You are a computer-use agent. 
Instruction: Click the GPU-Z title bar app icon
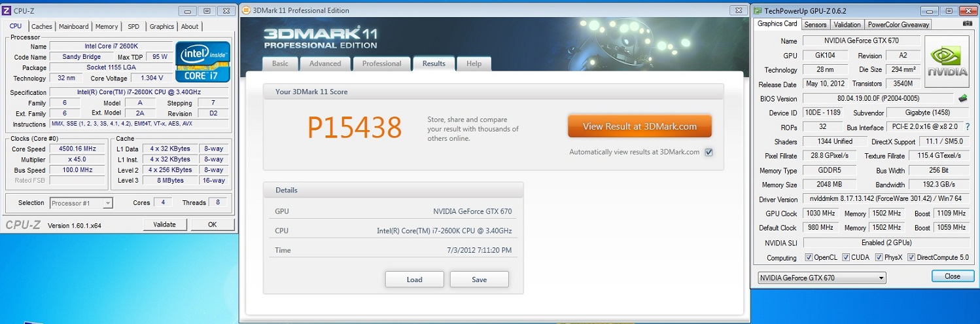[x=758, y=11]
